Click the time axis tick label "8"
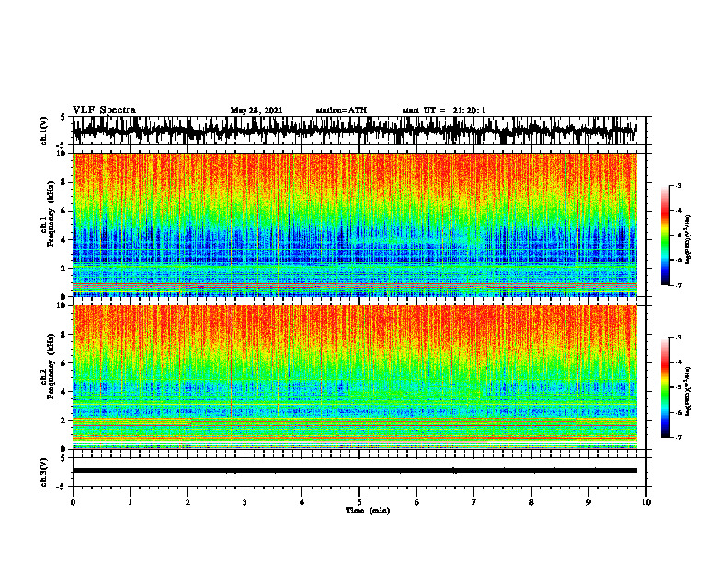This screenshot has height=563, width=728. pyautogui.click(x=531, y=502)
